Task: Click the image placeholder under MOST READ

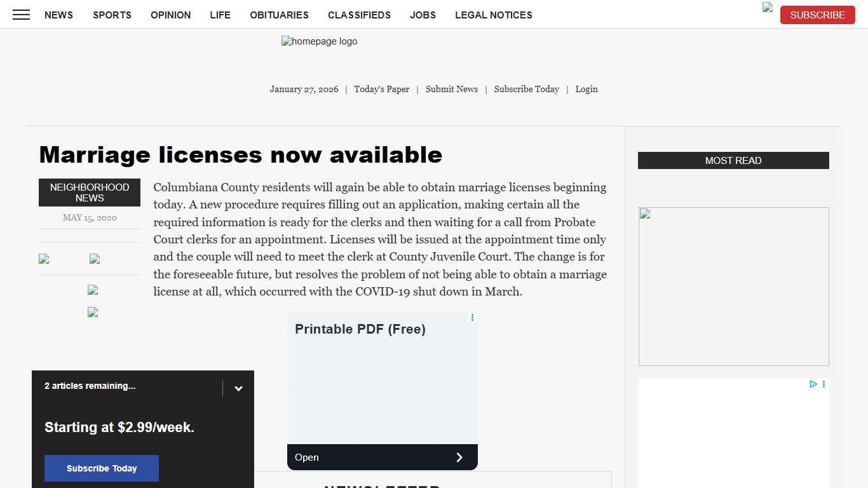Action: [x=733, y=286]
